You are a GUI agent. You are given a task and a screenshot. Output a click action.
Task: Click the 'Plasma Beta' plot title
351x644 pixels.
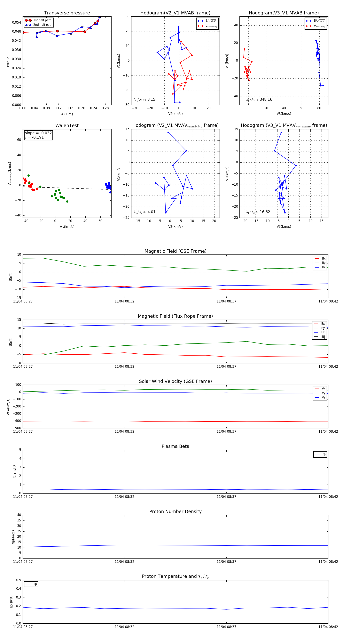point(175,446)
